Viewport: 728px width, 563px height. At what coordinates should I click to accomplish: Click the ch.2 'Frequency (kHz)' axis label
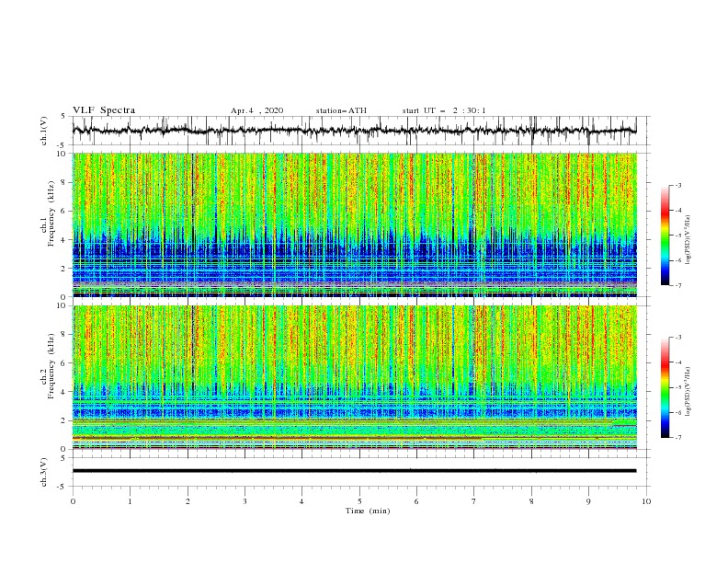(x=51, y=365)
